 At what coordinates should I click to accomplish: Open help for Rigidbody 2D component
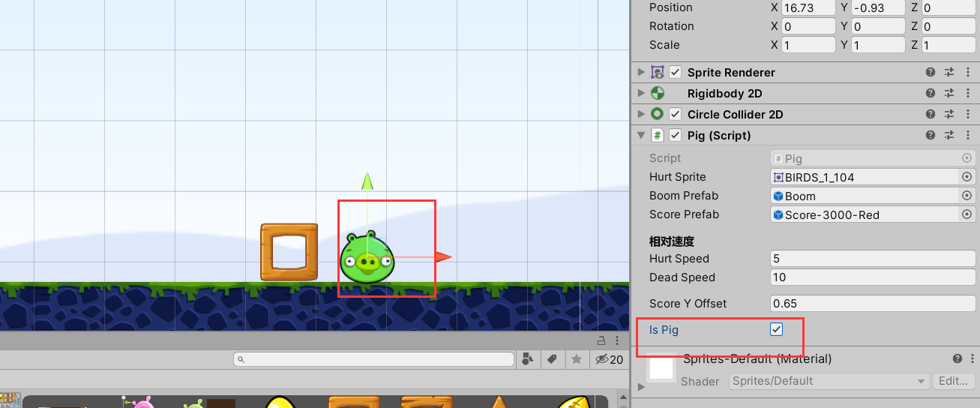tap(931, 94)
